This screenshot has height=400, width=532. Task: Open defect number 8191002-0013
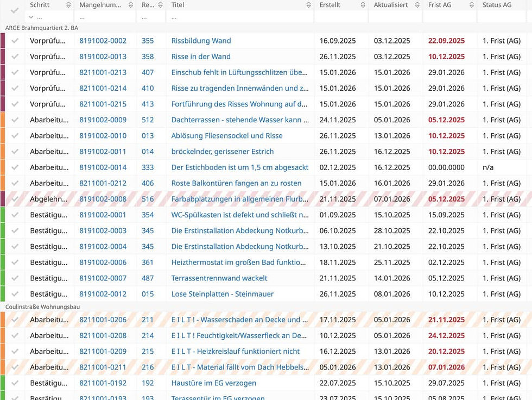pos(103,57)
